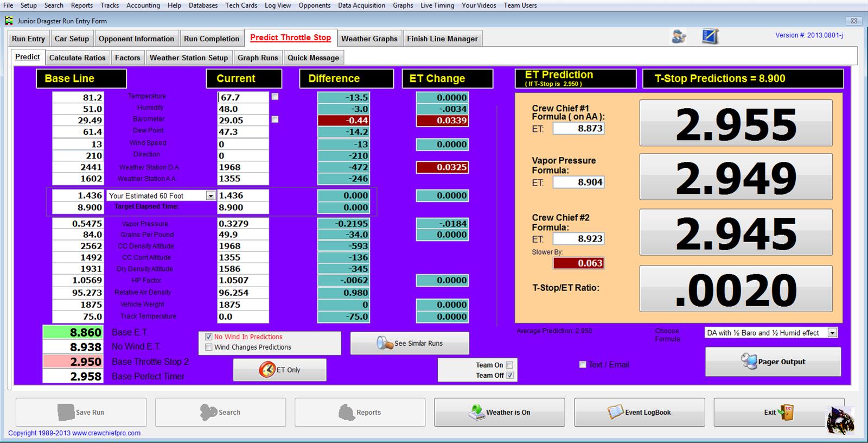Uncheck No Wind In Predictions
The width and height of the screenshot is (868, 443).
tap(209, 337)
